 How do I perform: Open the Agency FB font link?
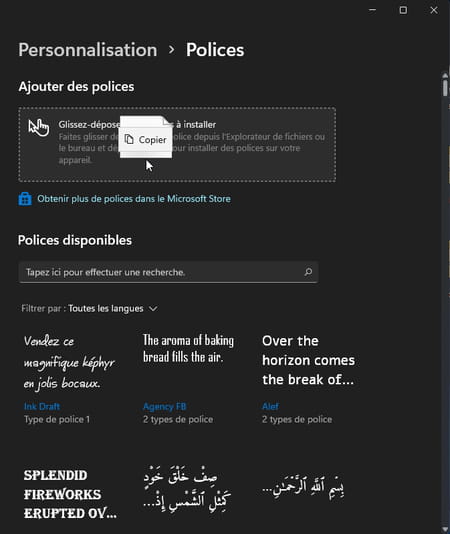click(x=165, y=406)
